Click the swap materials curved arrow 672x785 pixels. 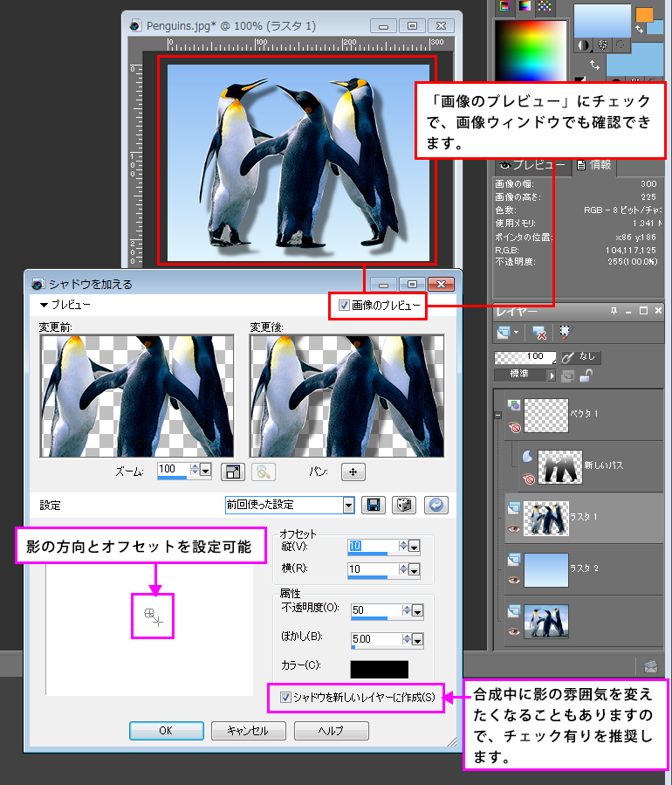coord(594,65)
